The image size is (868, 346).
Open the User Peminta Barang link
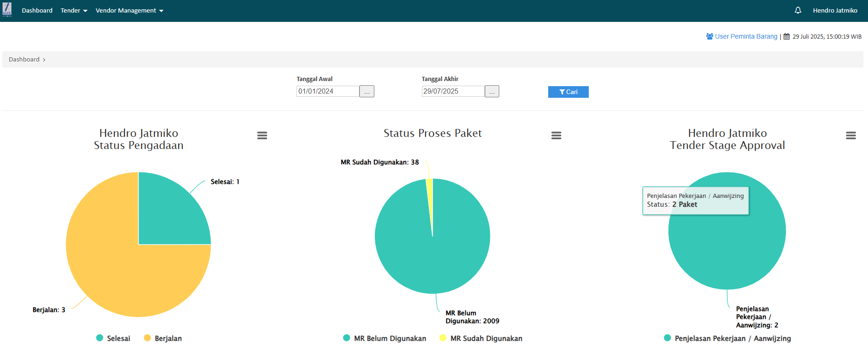point(746,36)
